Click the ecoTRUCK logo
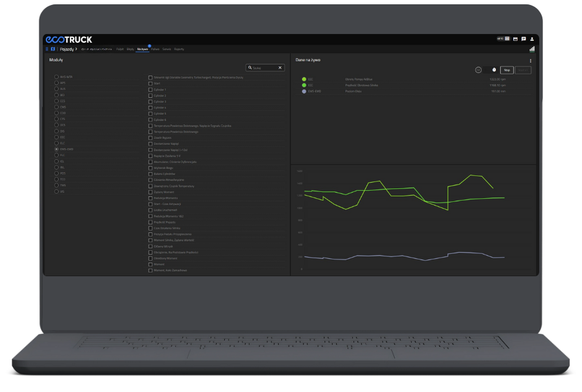Viewport: 582px width, 392px height. pyautogui.click(x=68, y=40)
